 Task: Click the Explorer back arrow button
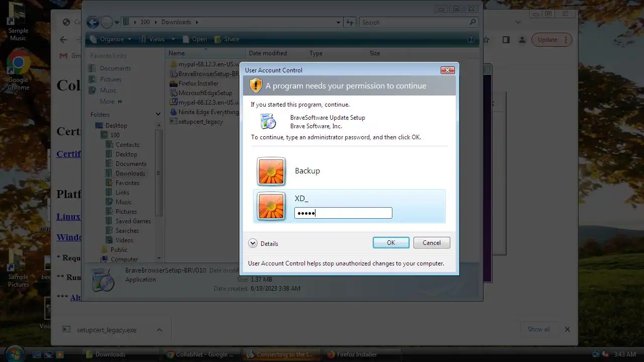click(93, 22)
